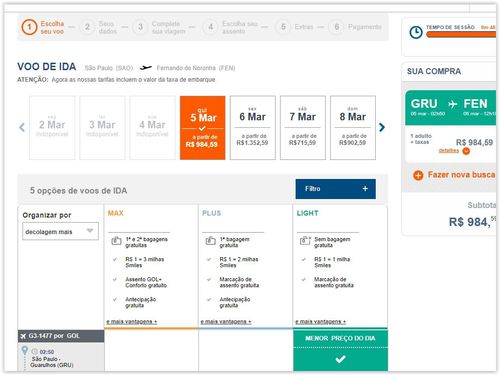
Task: Expand e mais vantagens under MAX
Action: pos(132,322)
